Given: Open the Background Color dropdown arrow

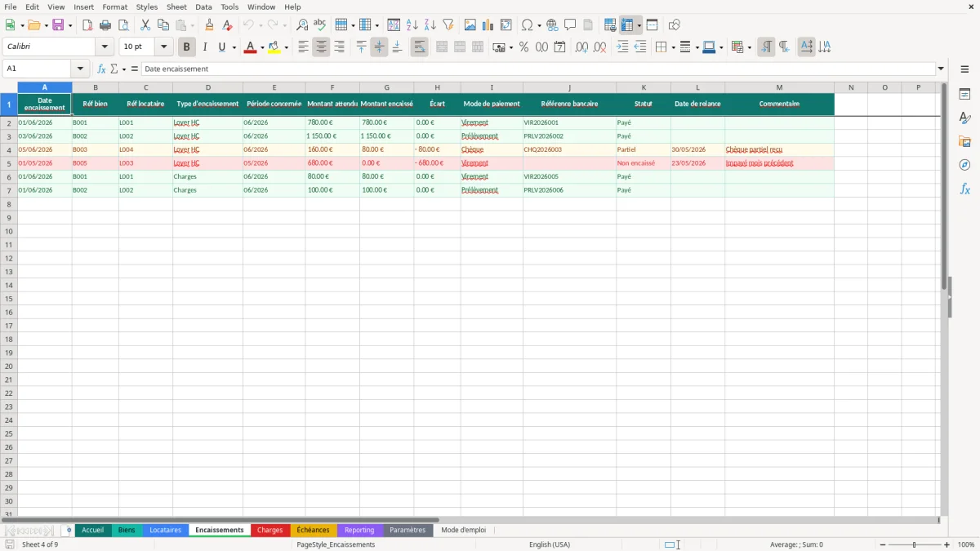Looking at the screenshot, I should tap(286, 47).
